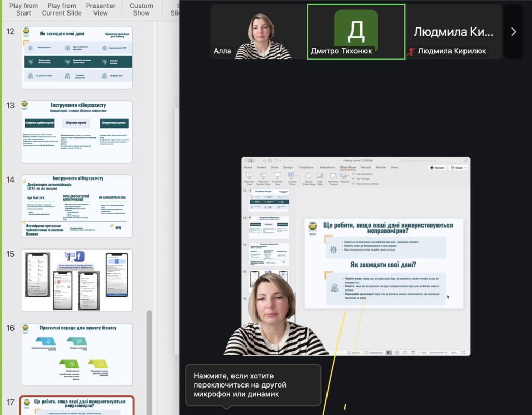The height and width of the screenshot is (415, 532).
Task: Click the Hide Slide icon in shared ribbon
Action: click(x=320, y=176)
